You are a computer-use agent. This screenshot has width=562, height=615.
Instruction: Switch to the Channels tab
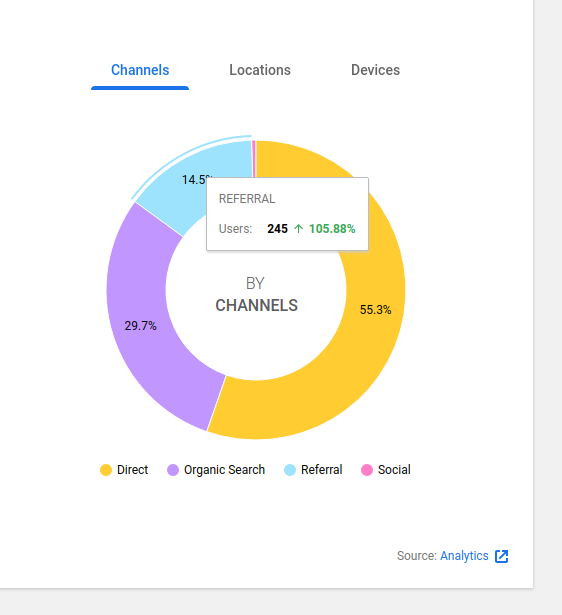point(140,70)
